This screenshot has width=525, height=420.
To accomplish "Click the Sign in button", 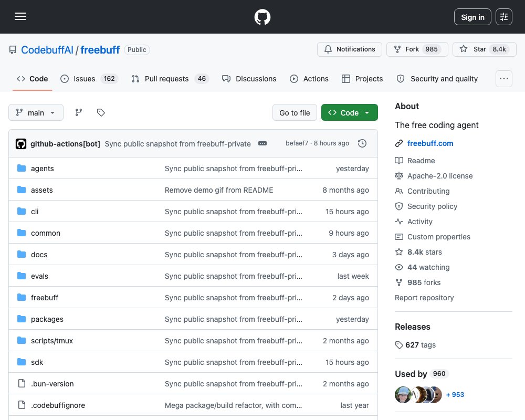I will pos(472,17).
